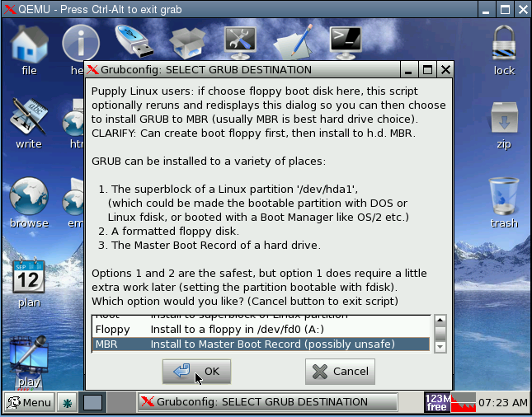Click list scrollbar up arrow

point(440,320)
